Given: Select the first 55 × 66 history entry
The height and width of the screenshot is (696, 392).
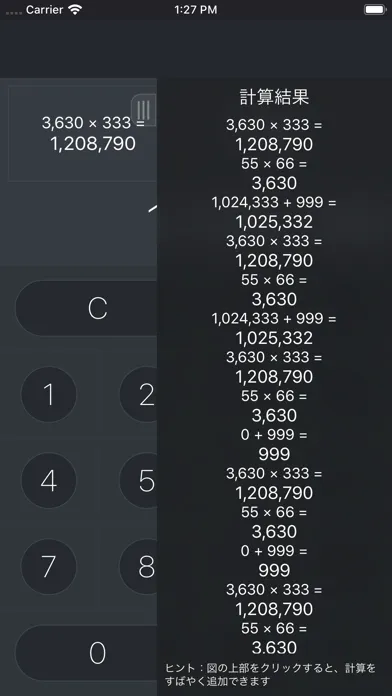Looking at the screenshot, I should pos(274,164).
